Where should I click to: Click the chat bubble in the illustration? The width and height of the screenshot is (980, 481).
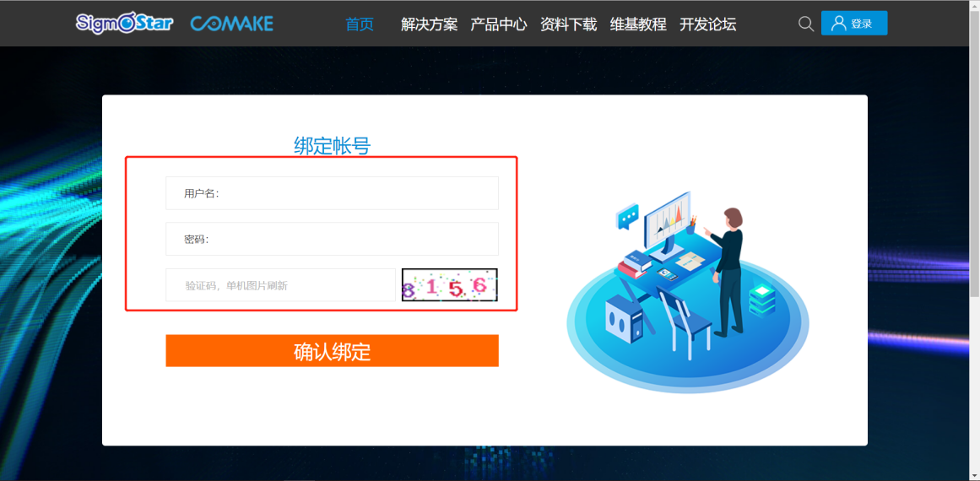(x=627, y=217)
